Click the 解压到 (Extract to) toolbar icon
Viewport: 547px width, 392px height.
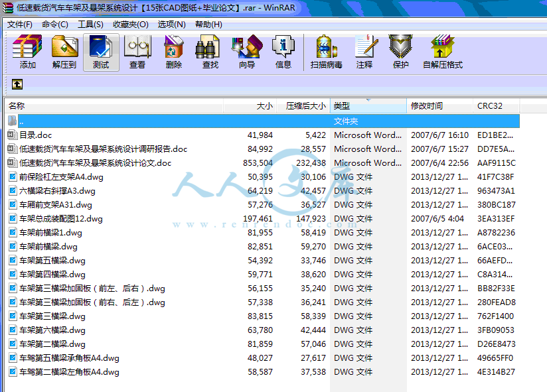65,46
